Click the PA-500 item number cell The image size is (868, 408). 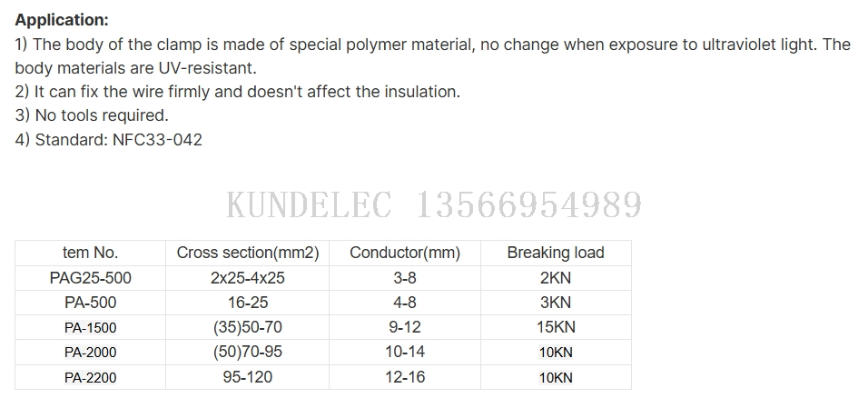pyautogui.click(x=90, y=303)
